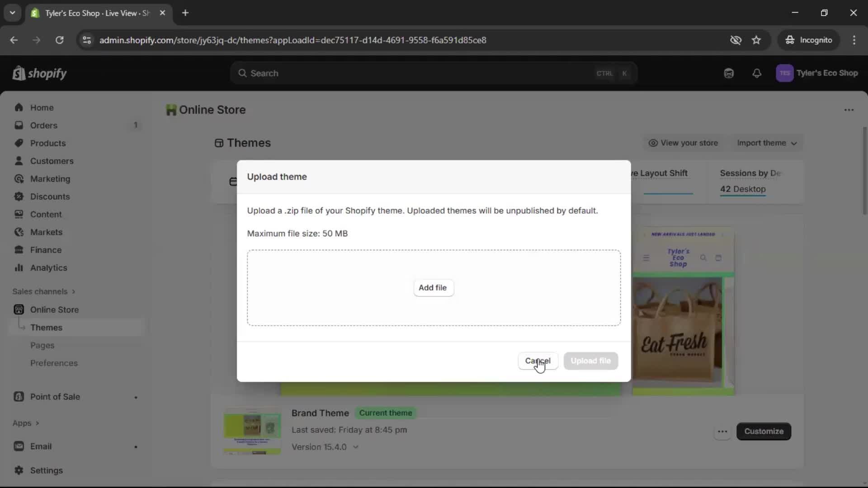Open Preferences under Online Store
Screen dimensions: 868x488
click(54, 363)
